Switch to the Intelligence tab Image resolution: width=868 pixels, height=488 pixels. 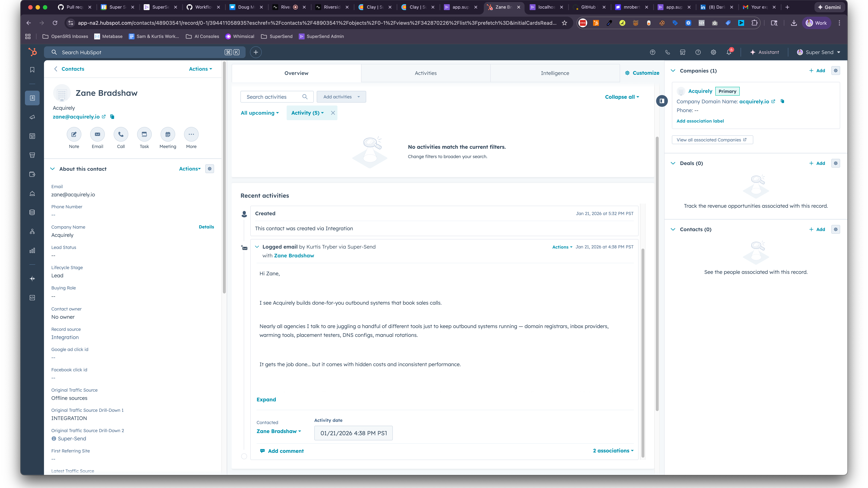(x=555, y=73)
